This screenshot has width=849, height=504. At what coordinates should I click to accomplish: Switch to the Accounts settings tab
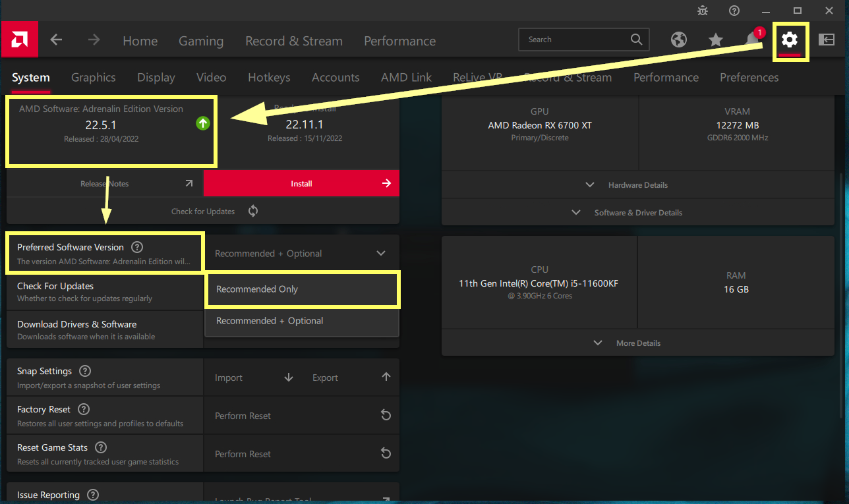click(336, 78)
